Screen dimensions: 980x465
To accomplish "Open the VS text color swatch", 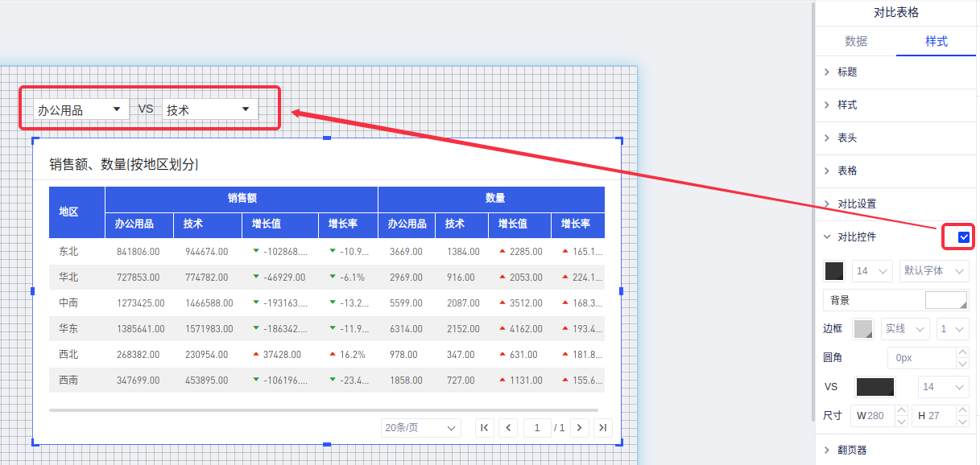I will 875,387.
